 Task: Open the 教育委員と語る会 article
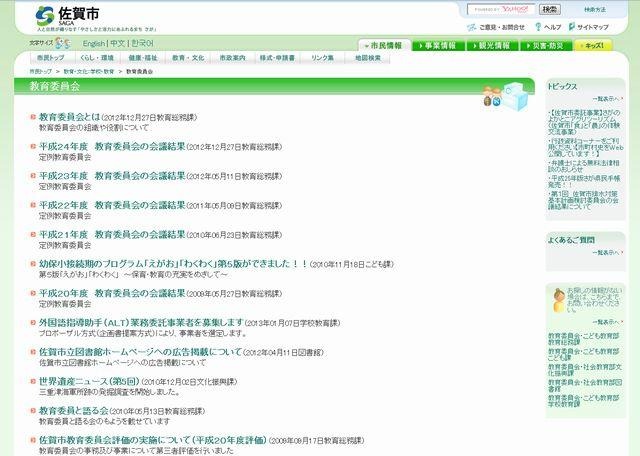pos(73,411)
